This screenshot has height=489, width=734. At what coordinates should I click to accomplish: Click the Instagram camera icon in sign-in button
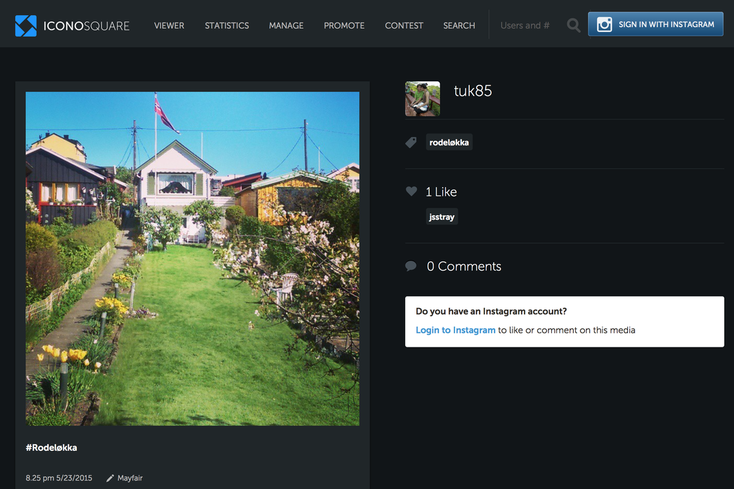point(604,24)
